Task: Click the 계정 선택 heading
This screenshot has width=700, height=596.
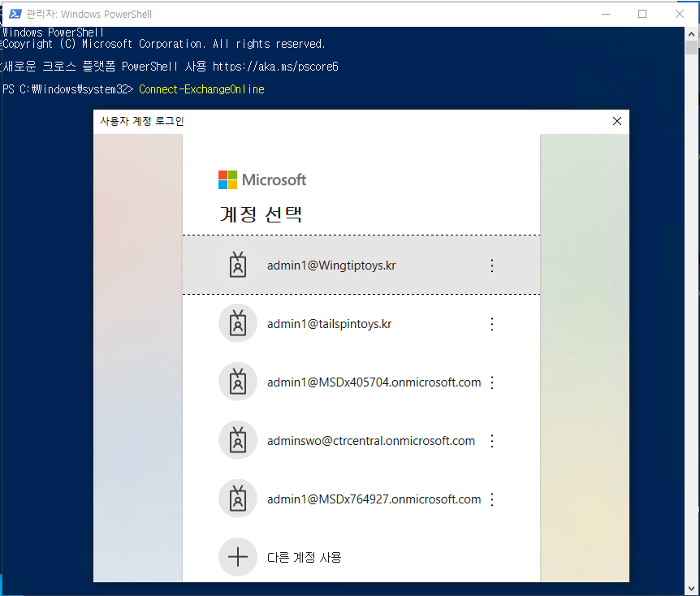Action: coord(261,214)
